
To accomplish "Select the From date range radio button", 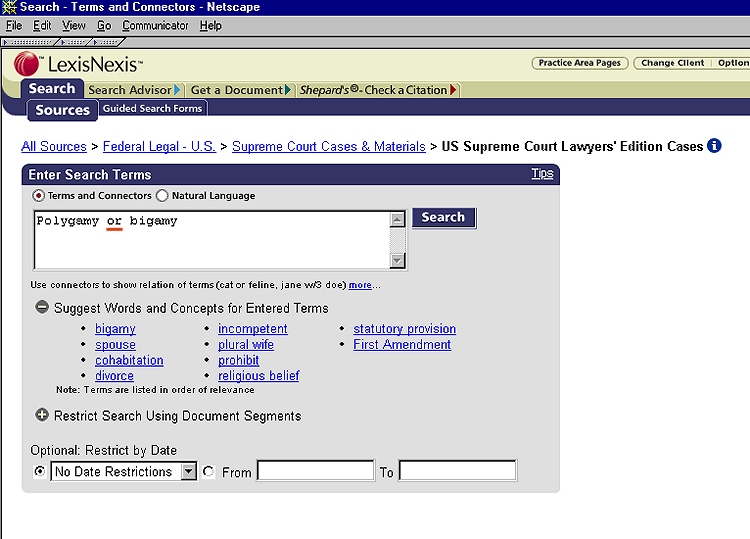I will 208,472.
